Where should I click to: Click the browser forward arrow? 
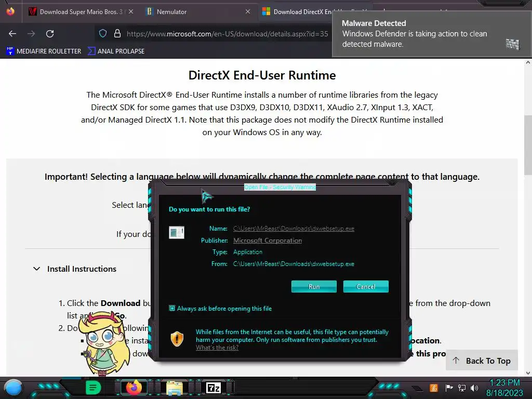[x=31, y=34]
